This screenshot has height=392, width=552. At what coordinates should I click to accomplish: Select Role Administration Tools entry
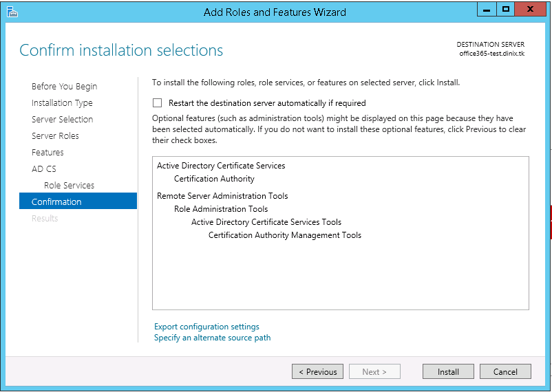coord(221,209)
